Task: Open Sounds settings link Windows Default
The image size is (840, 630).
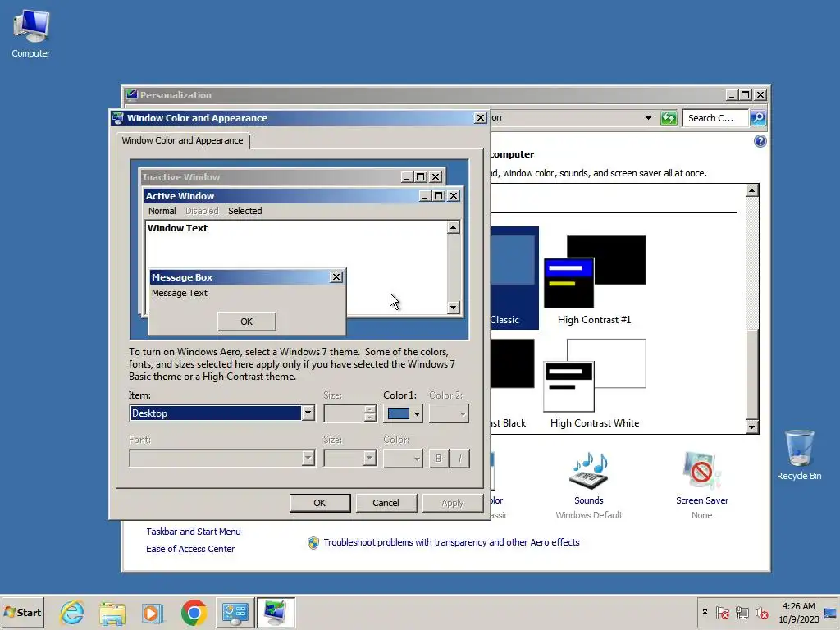Action: 589,515
